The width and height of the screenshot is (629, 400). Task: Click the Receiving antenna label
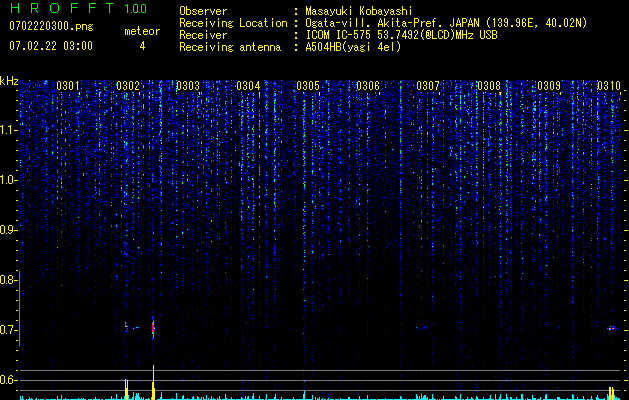tap(230, 47)
